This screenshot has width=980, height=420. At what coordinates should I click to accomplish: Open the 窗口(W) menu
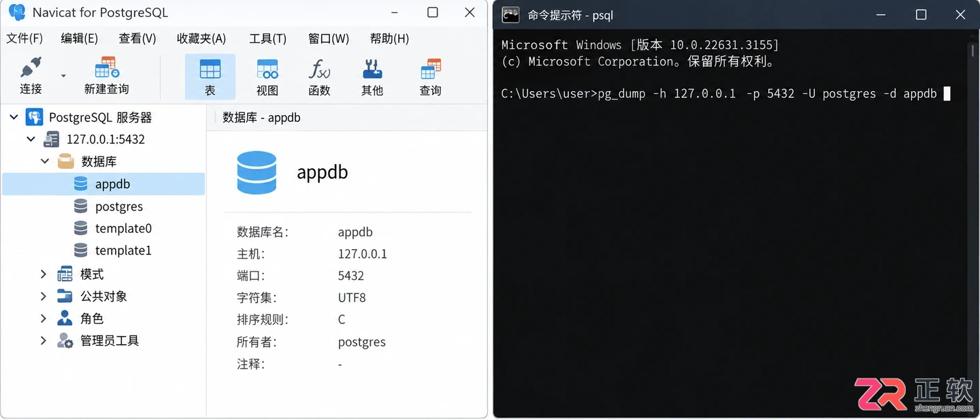coord(329,39)
